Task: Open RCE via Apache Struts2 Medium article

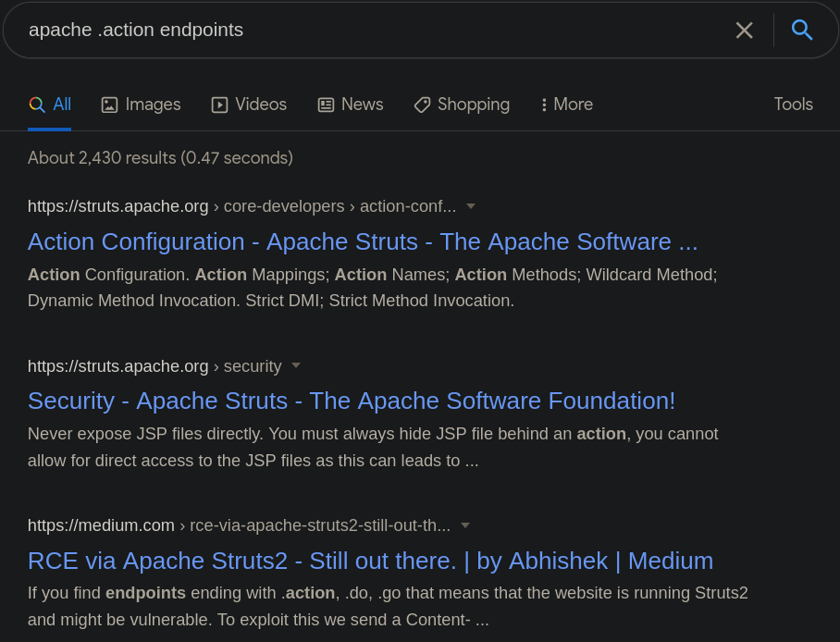Action: [x=370, y=561]
